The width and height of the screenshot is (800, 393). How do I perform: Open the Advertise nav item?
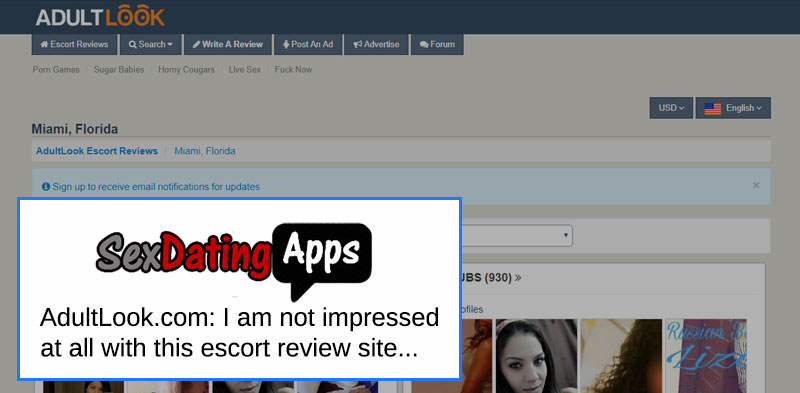click(x=376, y=44)
